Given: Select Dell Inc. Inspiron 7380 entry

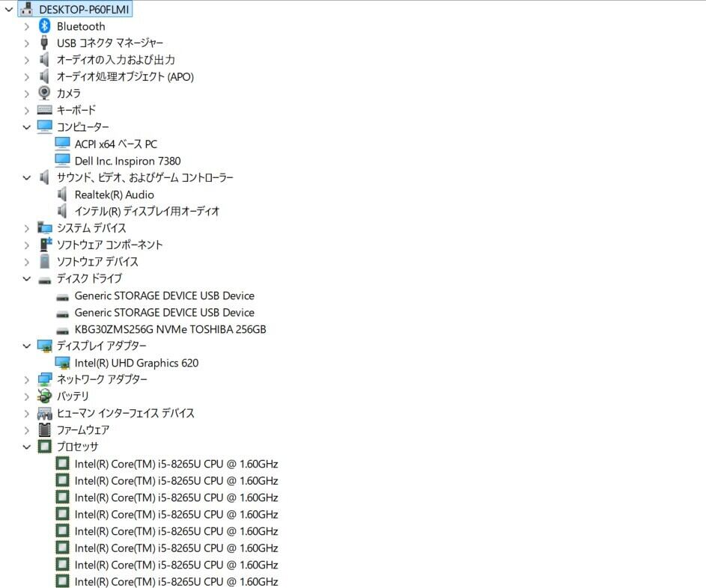Looking at the screenshot, I should point(127,161).
